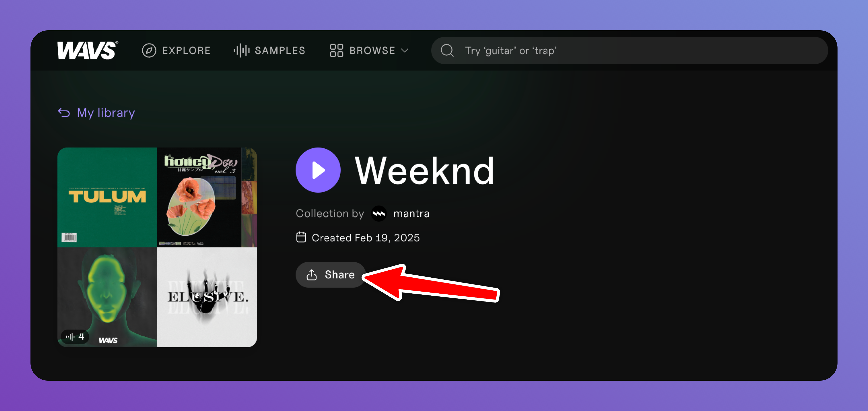868x411 pixels.
Task: Click the search magnifier icon
Action: pos(447,51)
